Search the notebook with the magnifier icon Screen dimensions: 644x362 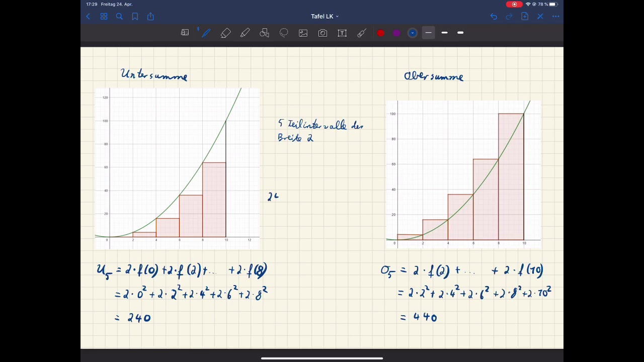pos(119,17)
